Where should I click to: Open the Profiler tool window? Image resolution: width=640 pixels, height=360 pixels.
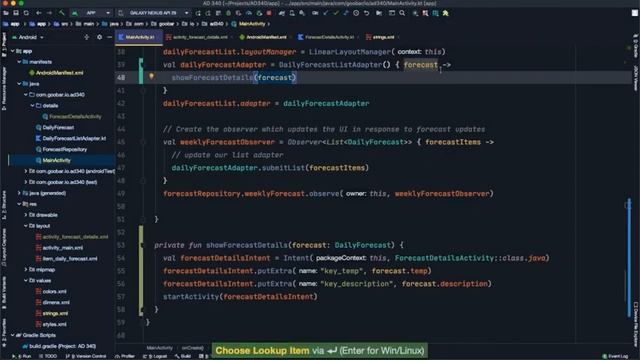125,356
